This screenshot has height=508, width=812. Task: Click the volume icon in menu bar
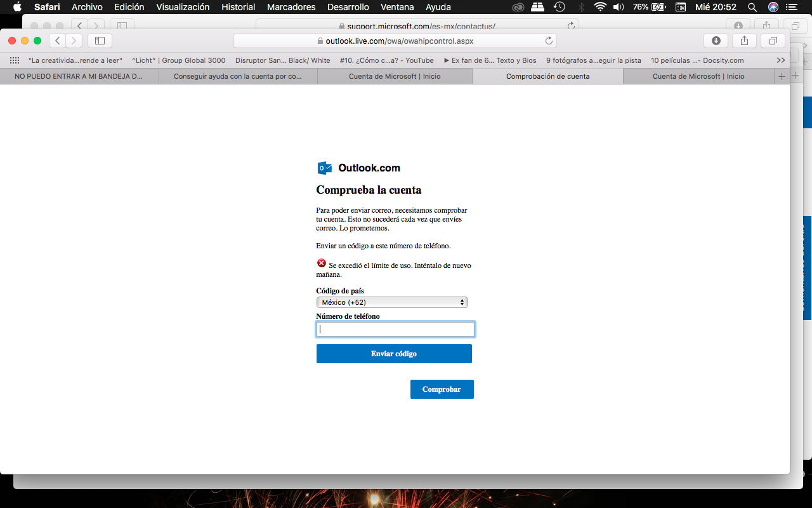pos(618,7)
